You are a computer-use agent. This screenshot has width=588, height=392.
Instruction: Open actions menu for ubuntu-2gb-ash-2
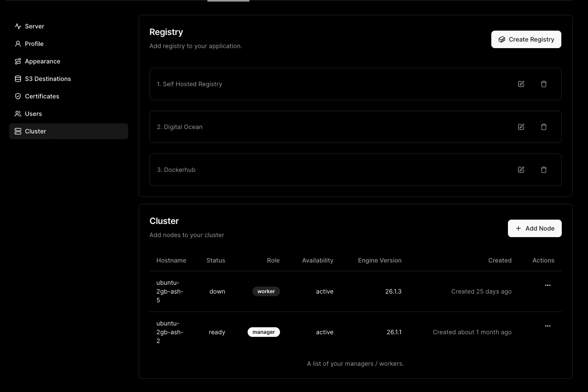(x=548, y=326)
